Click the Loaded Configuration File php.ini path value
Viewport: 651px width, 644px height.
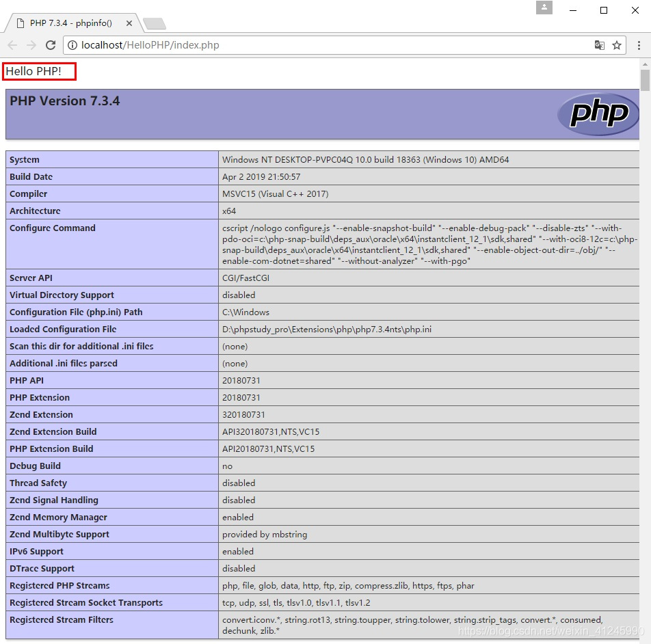tap(326, 329)
